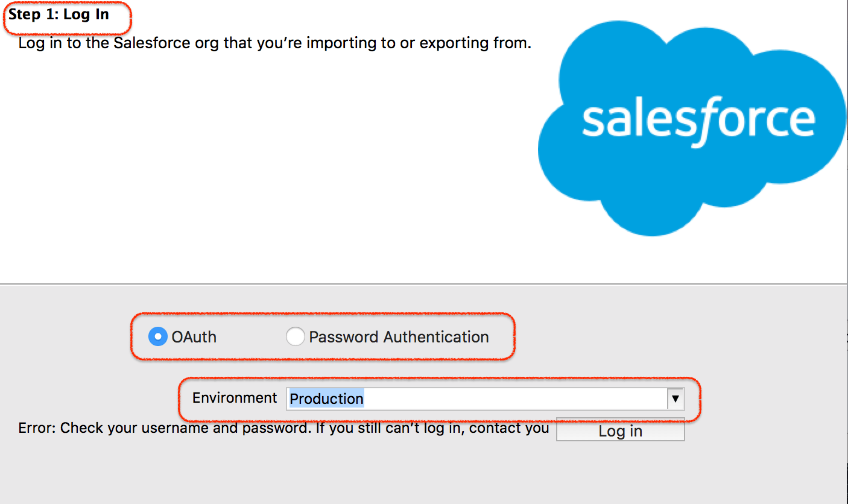
Task: Select the OAuth radio button
Action: (157, 336)
